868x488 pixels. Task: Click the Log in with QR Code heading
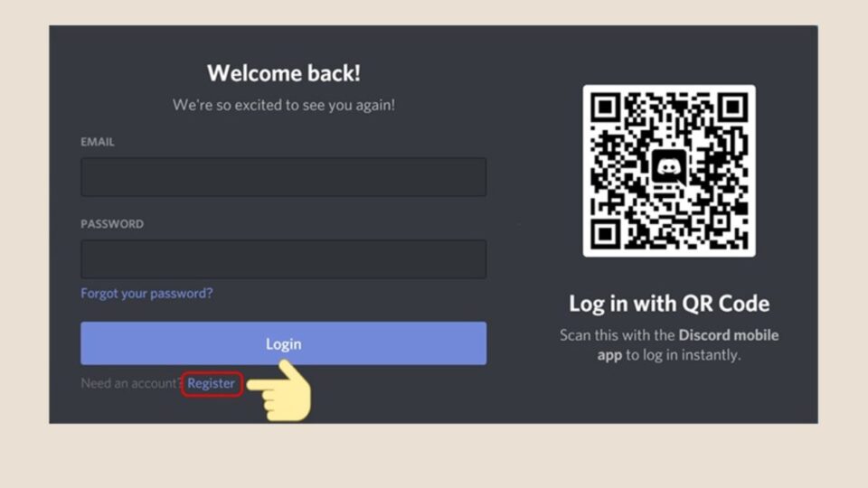point(669,304)
